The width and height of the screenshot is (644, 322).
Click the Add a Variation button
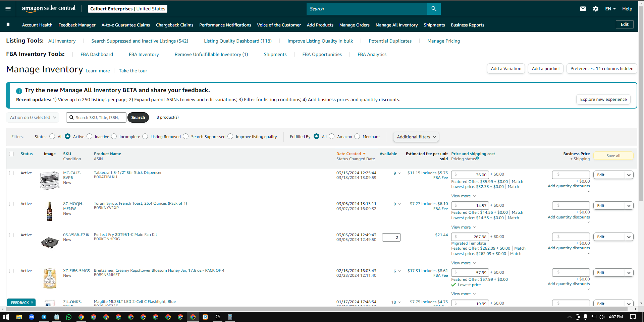point(506,69)
